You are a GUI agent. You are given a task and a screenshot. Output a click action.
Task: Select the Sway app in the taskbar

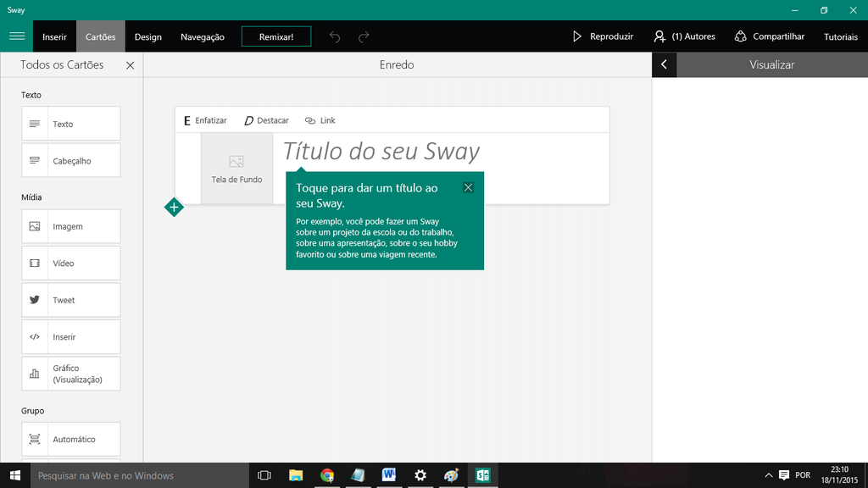coord(482,475)
